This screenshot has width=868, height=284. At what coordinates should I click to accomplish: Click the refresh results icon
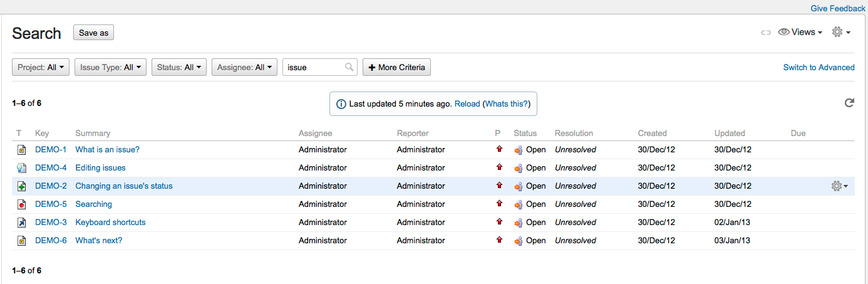pyautogui.click(x=849, y=103)
